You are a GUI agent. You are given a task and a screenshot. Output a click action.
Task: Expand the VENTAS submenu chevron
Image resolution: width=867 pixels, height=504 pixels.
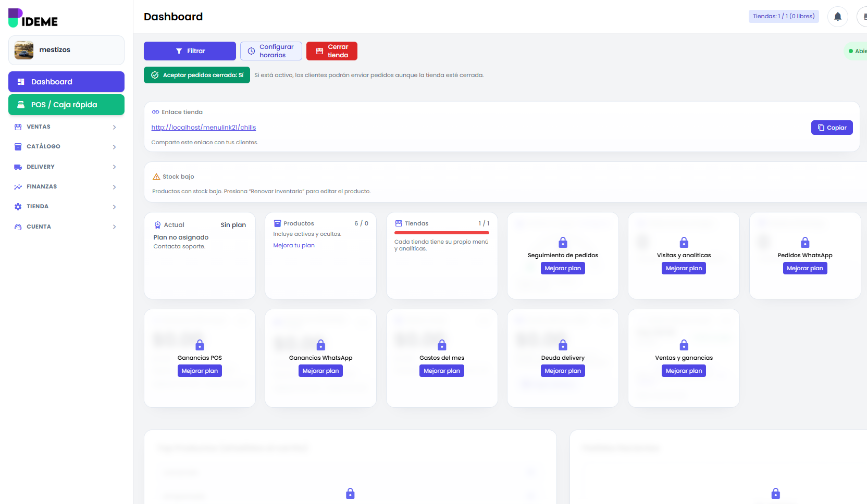pyautogui.click(x=114, y=127)
